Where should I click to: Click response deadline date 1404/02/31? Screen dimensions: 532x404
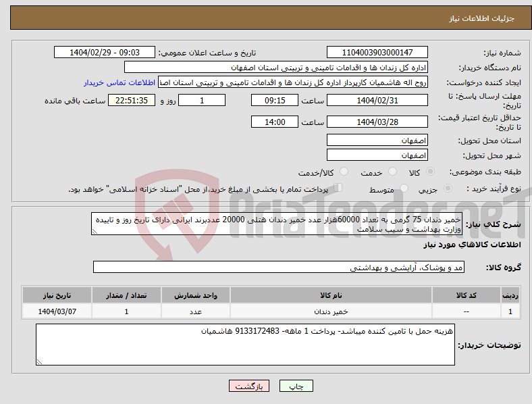tap(377, 100)
